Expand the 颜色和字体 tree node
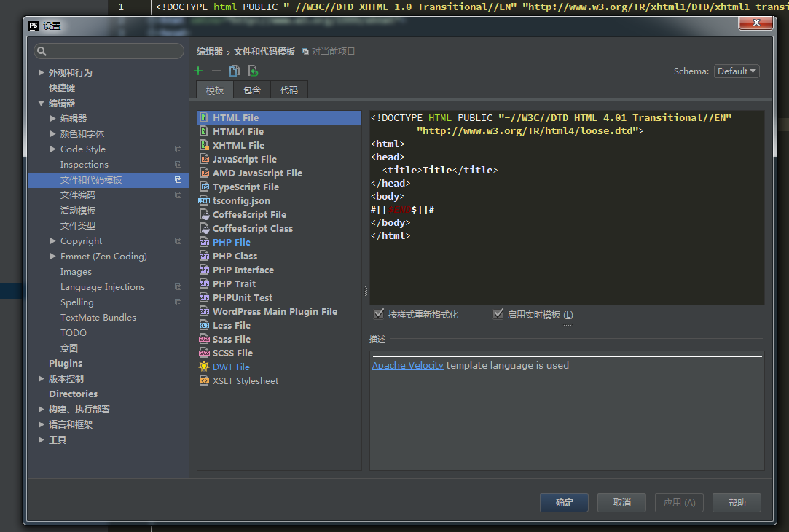Image resolution: width=789 pixels, height=532 pixels. point(53,133)
